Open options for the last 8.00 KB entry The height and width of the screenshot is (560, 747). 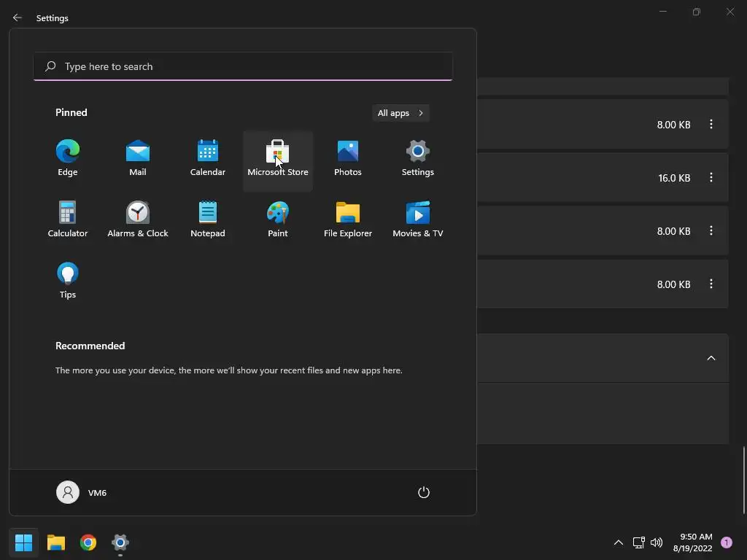coord(711,284)
